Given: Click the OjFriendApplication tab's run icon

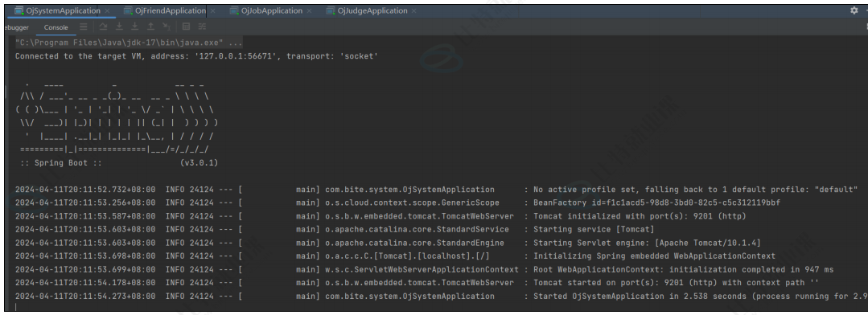Looking at the screenshot, I should point(128,11).
